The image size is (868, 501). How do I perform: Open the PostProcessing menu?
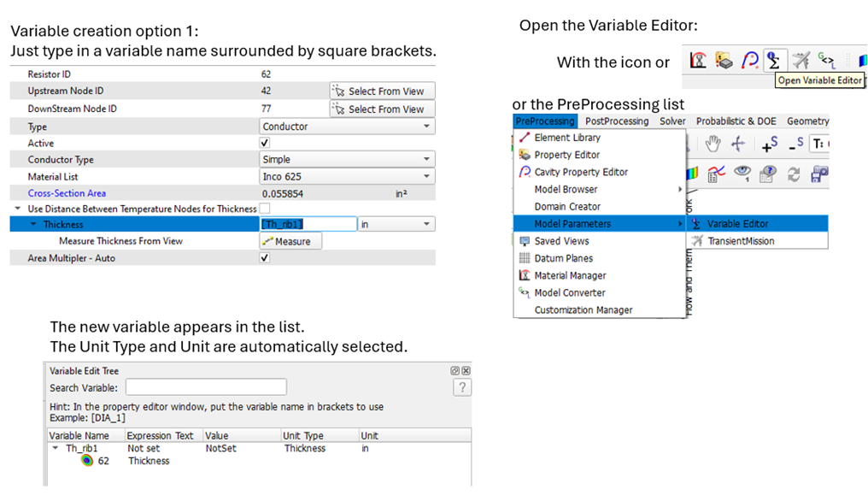point(617,121)
